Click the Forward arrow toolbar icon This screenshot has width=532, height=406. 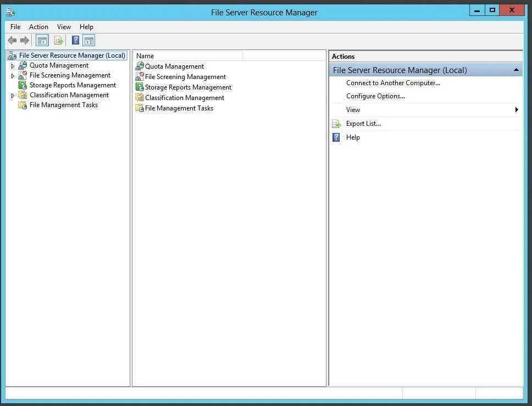[x=25, y=41]
